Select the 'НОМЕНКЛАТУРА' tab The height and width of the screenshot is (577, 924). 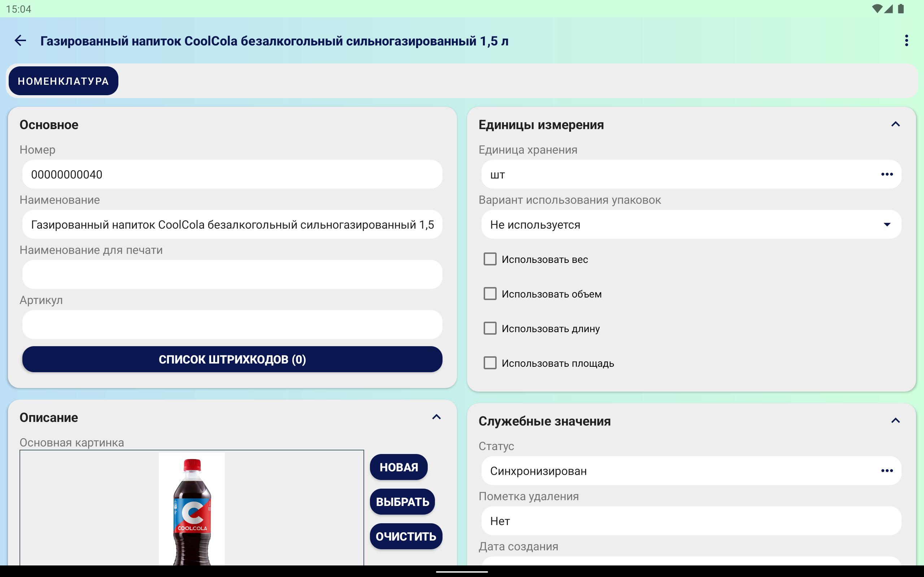(x=64, y=81)
